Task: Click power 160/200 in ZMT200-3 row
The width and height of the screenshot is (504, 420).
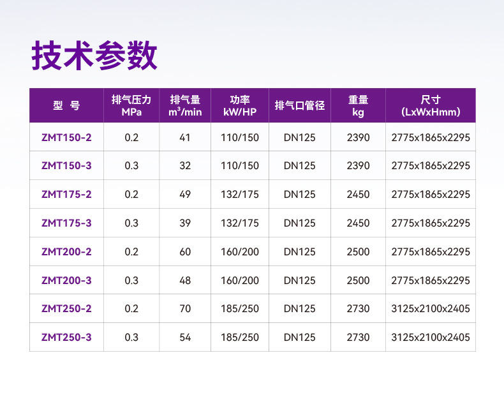Action: 240,280
